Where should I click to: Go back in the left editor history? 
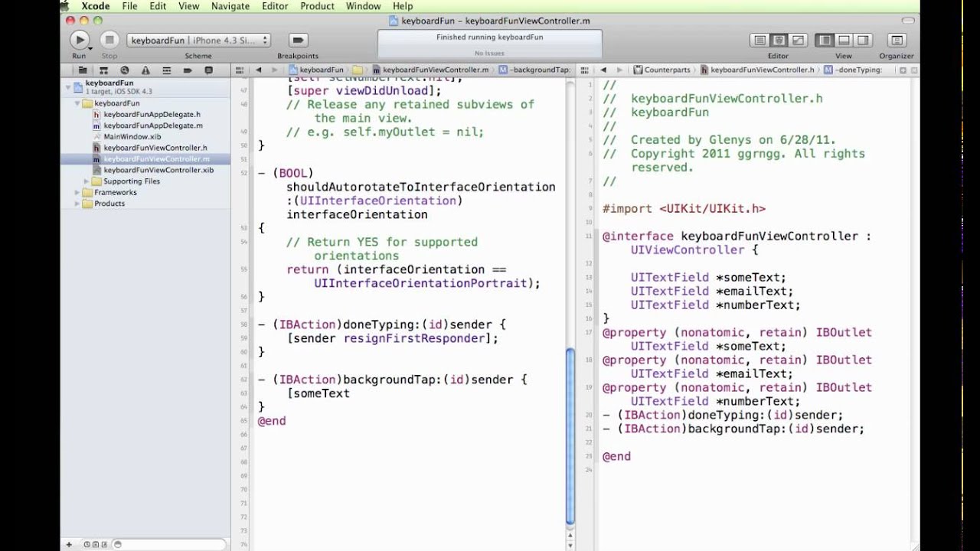pyautogui.click(x=258, y=70)
